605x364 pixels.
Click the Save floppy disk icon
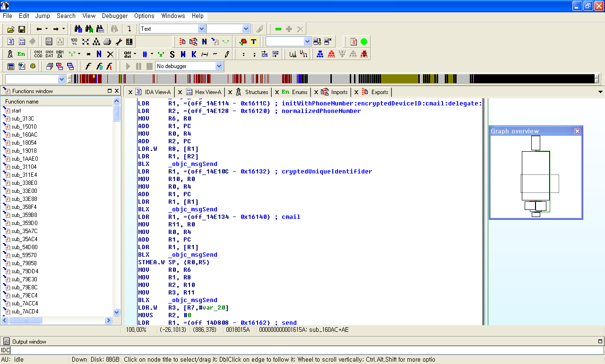(x=22, y=29)
